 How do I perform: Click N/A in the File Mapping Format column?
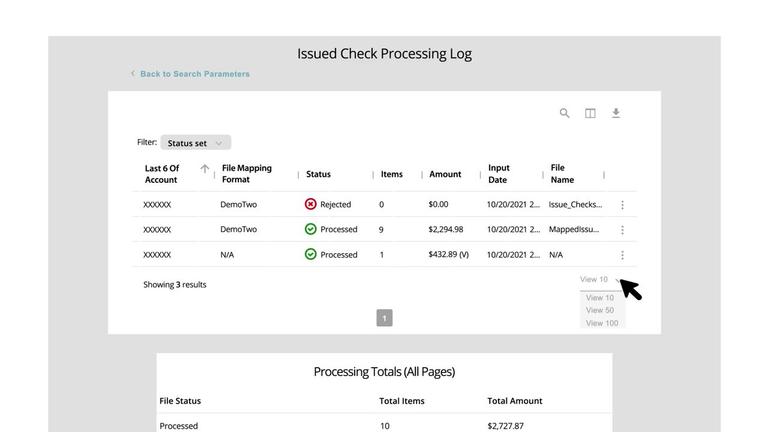[227, 255]
